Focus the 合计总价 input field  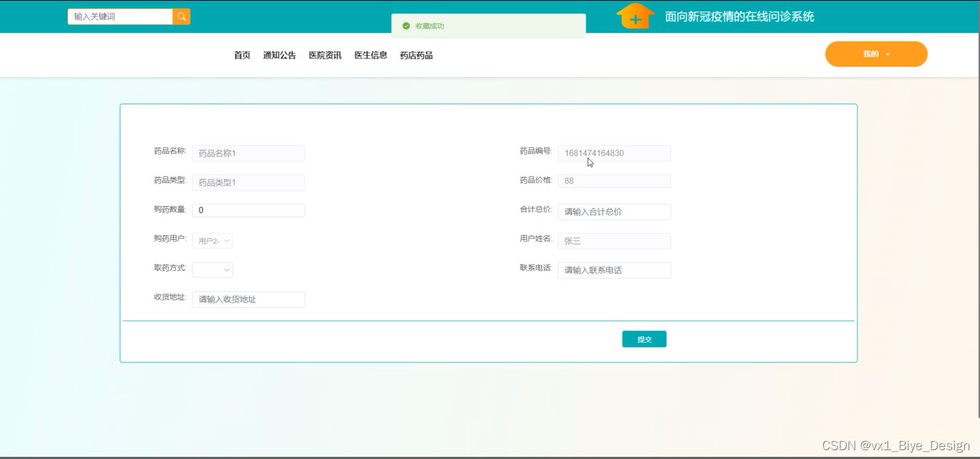(614, 212)
